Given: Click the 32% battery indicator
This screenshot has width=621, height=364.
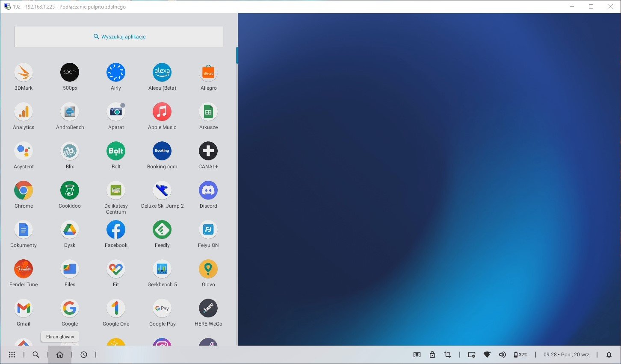Looking at the screenshot, I should 520,355.
